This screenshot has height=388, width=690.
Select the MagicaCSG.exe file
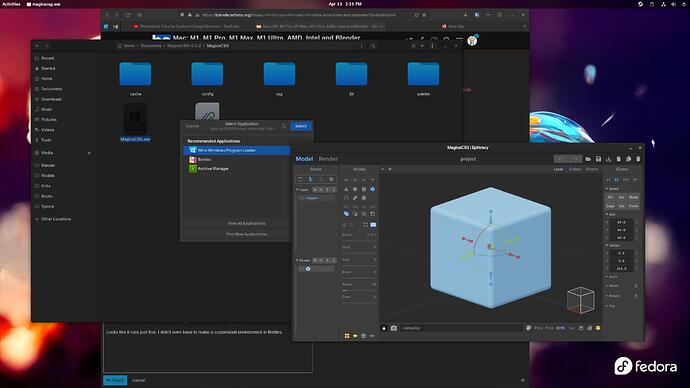tap(135, 122)
